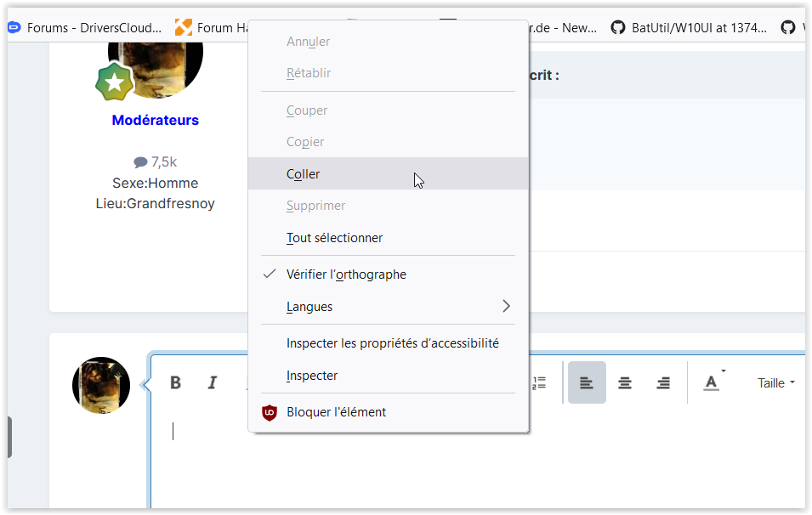Apply center text alignment
Screen dimensions: 812x515
(x=625, y=382)
